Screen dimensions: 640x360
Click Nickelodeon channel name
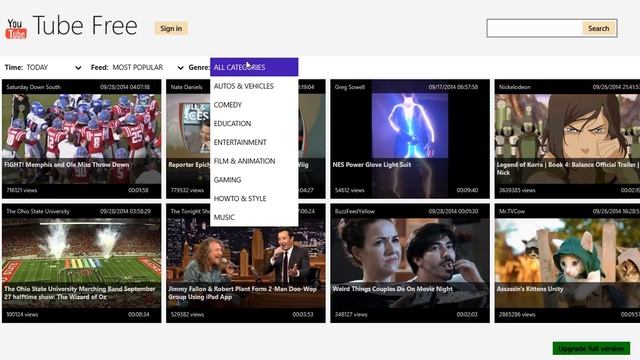point(515,87)
